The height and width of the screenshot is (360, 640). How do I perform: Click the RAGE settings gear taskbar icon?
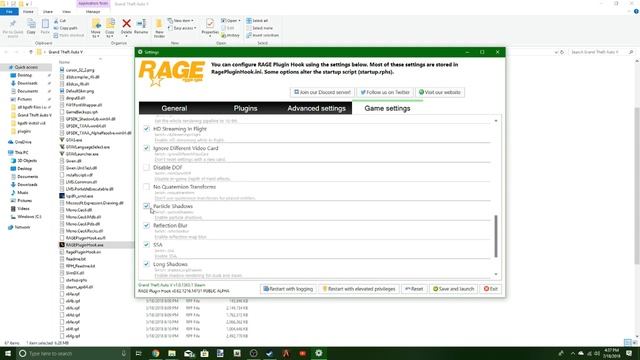[319, 353]
